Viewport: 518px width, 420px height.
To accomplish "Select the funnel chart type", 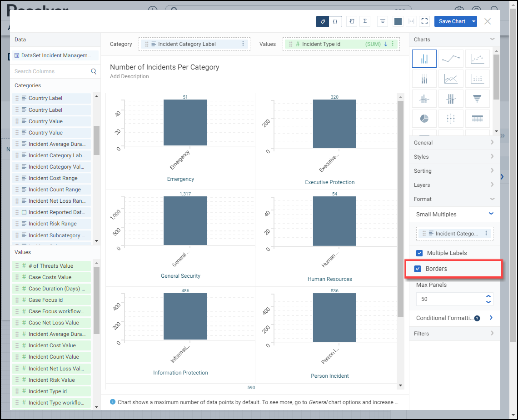I will 477,98.
